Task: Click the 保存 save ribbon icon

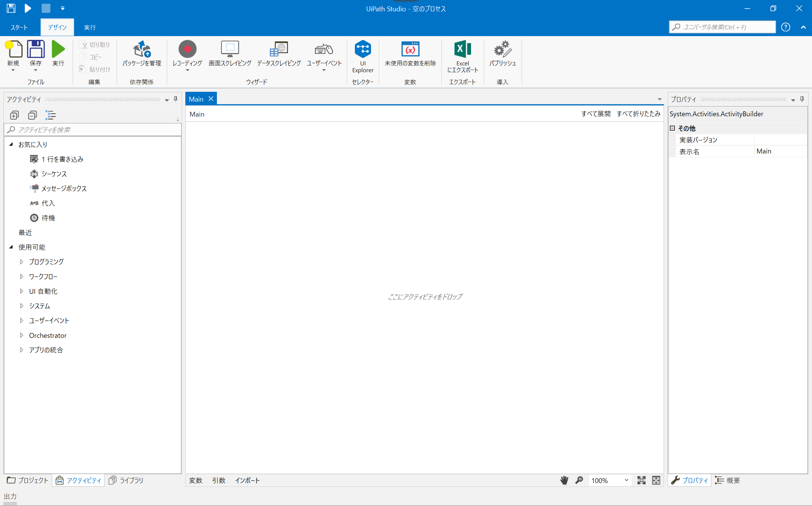Action: 36,49
